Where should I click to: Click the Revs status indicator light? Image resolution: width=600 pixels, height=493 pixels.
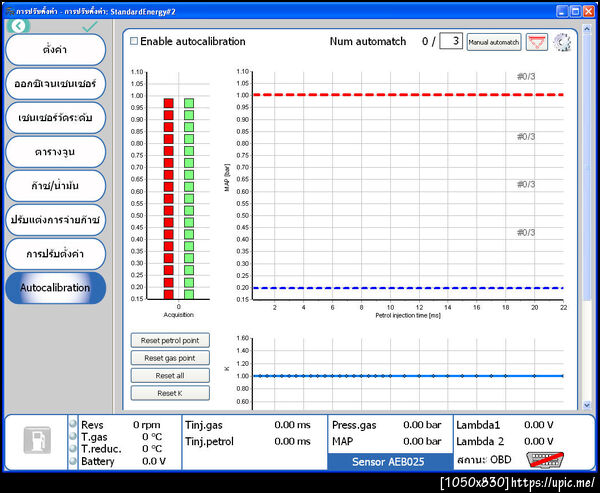pyautogui.click(x=73, y=424)
